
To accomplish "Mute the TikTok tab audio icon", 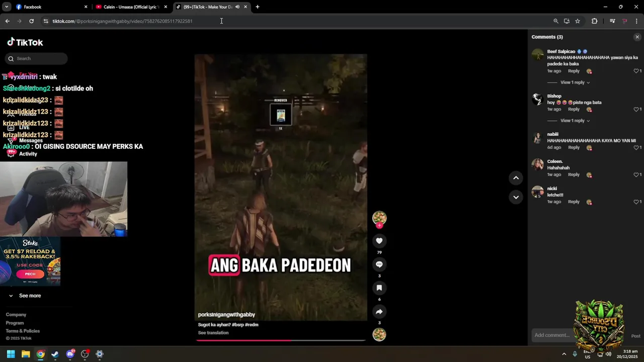I will point(237,7).
